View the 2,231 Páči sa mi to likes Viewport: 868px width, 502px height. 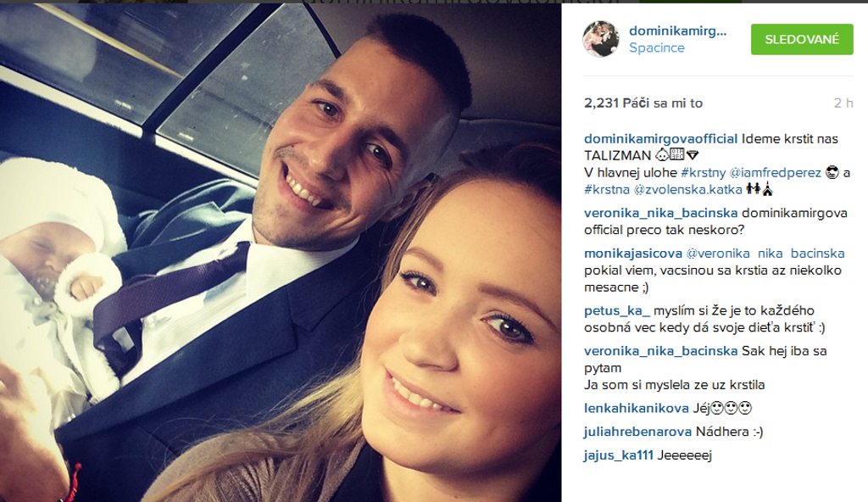[643, 103]
